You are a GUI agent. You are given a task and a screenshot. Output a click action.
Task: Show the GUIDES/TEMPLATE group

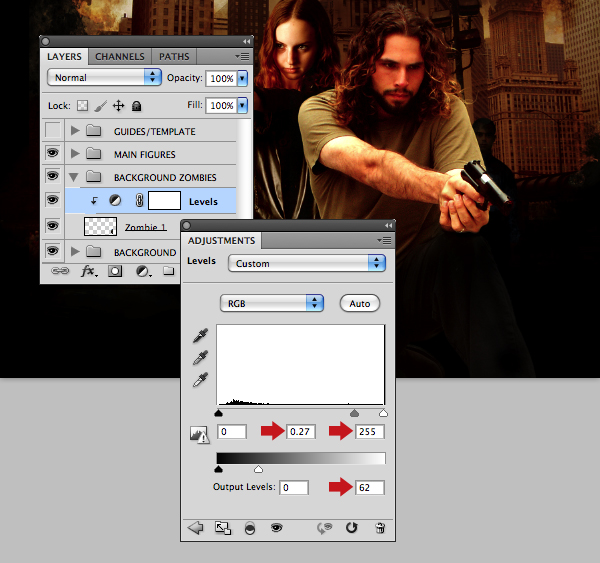click(x=53, y=130)
